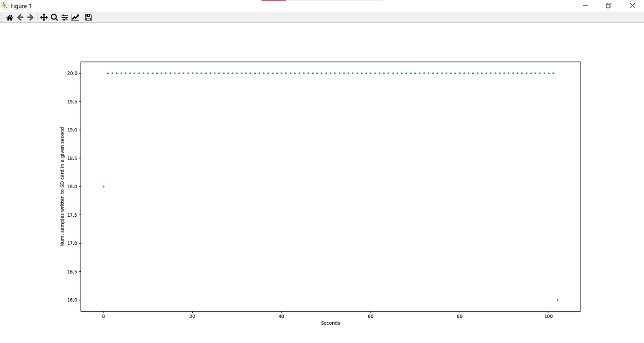The image size is (644, 343).
Task: Click the vertical y-axis samples label
Action: (61, 186)
